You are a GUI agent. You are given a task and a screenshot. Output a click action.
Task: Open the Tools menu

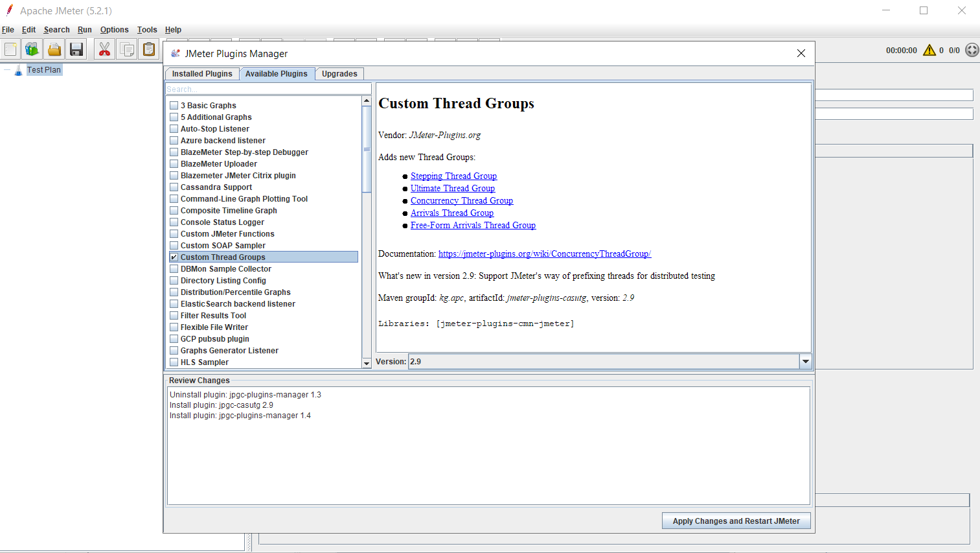[147, 30]
